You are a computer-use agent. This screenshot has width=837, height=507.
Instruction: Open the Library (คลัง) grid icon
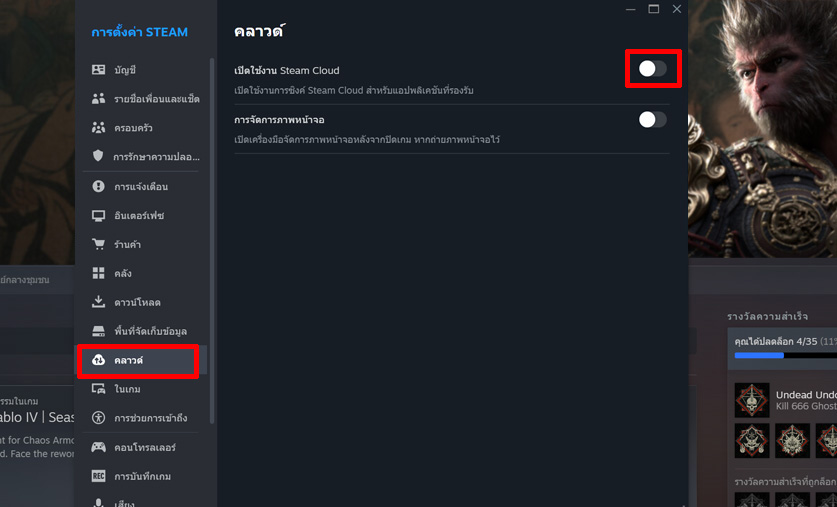[x=98, y=273]
